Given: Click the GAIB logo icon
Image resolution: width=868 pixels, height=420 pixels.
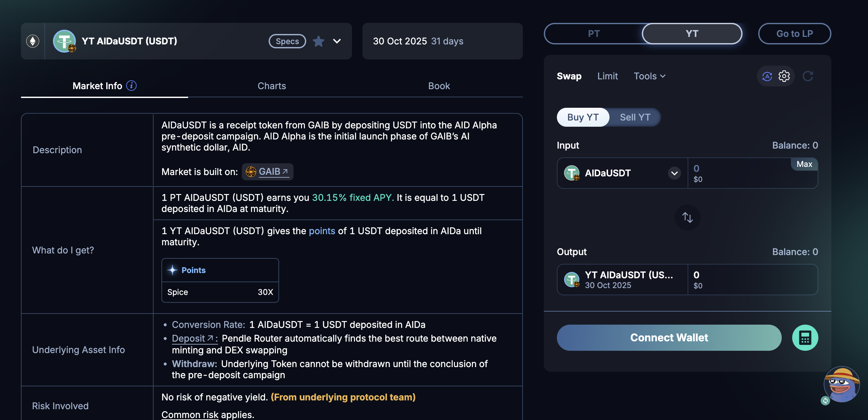Looking at the screenshot, I should 251,172.
